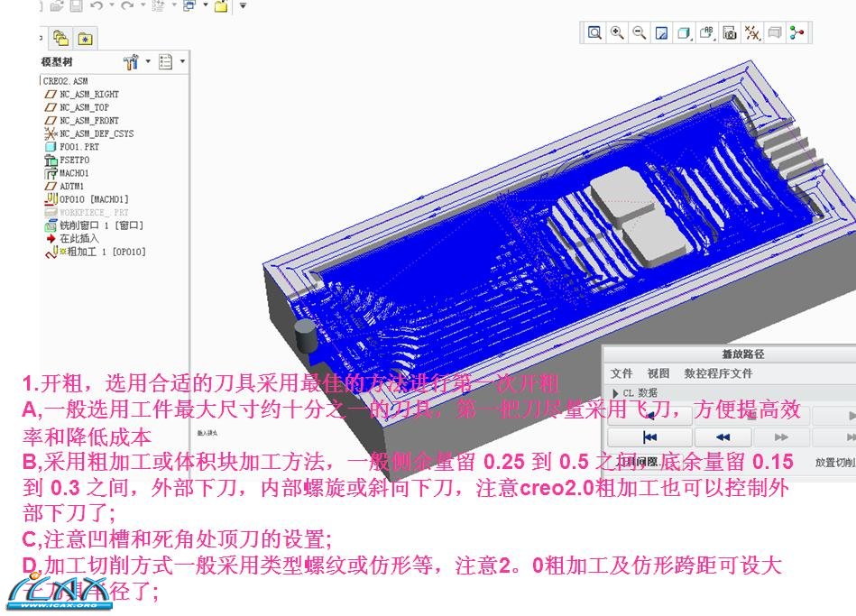Select greyed WORKPIECE_.PRT in model tree
Screen dimensions: 856x616
click(87, 213)
